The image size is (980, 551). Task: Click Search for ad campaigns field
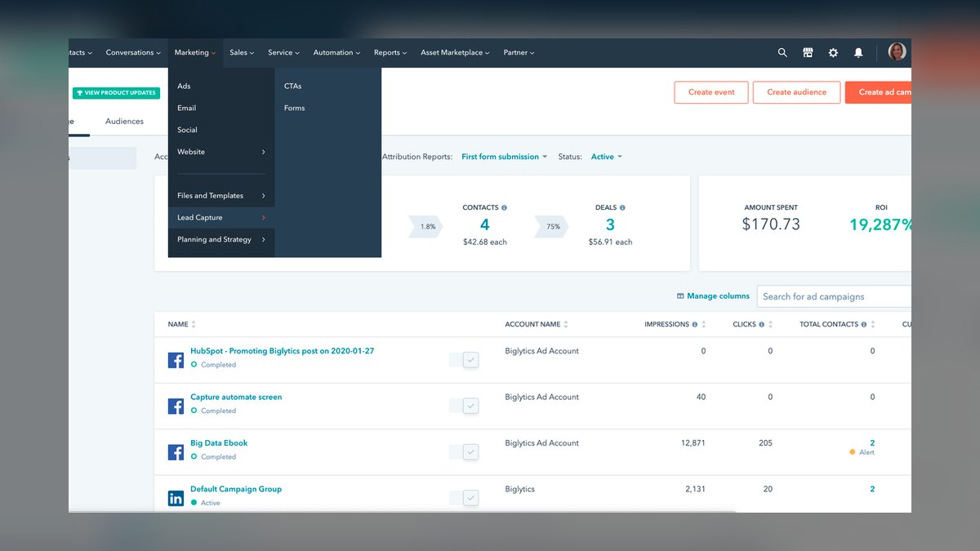[834, 296]
